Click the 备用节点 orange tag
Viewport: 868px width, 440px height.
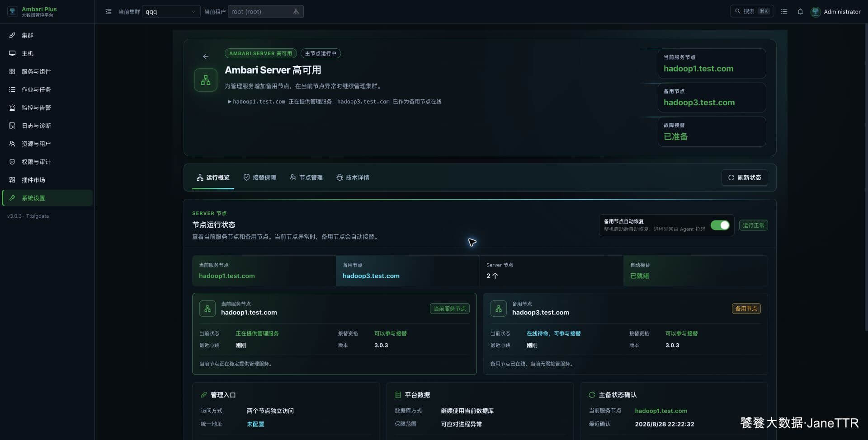pyautogui.click(x=746, y=309)
